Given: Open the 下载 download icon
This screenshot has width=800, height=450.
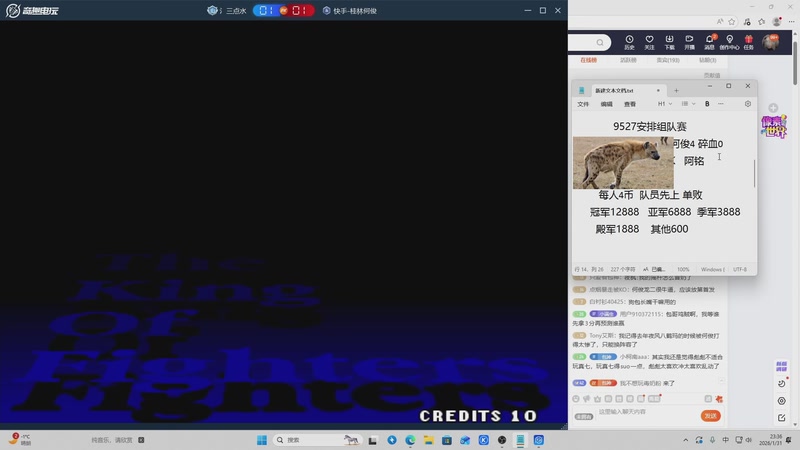Looking at the screenshot, I should click(669, 42).
